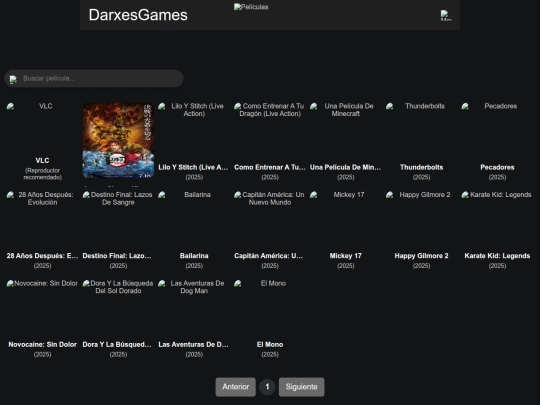Select page number 1 in pagination
The height and width of the screenshot is (405, 540).
point(267,387)
